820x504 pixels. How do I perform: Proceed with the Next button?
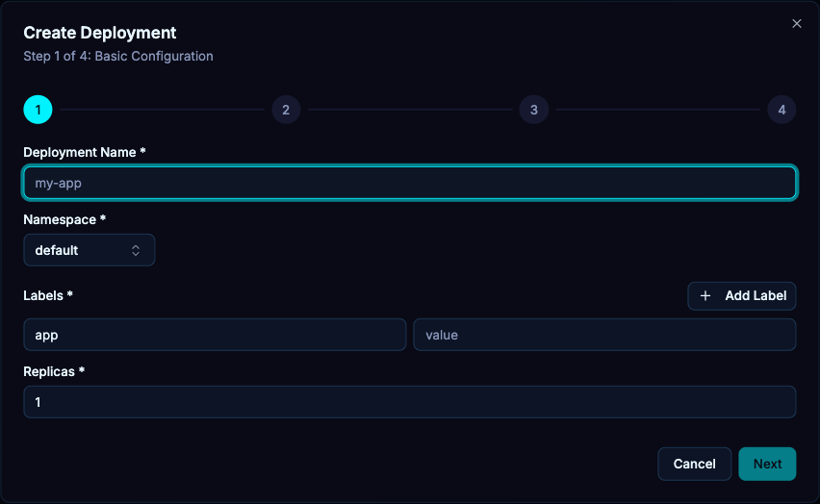click(x=767, y=464)
